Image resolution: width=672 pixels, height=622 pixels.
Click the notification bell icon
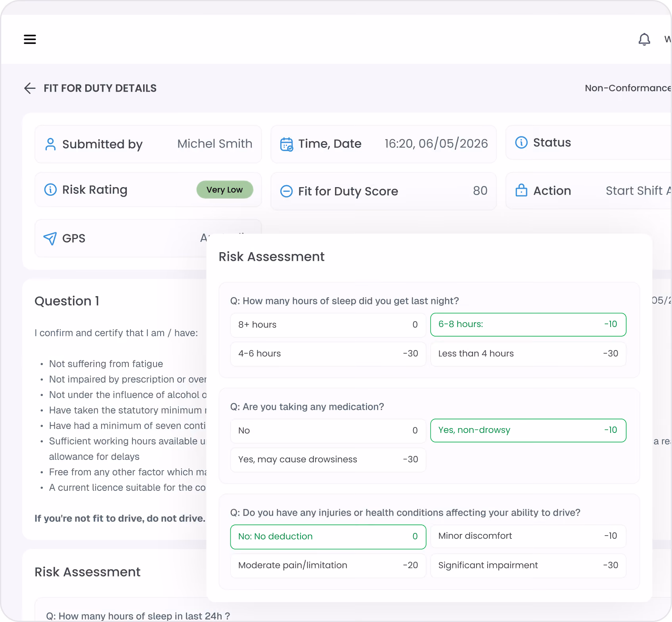point(644,39)
